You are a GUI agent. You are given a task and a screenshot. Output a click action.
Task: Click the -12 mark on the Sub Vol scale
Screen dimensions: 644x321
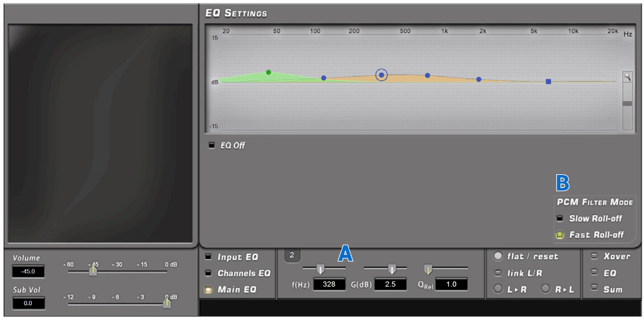68,296
